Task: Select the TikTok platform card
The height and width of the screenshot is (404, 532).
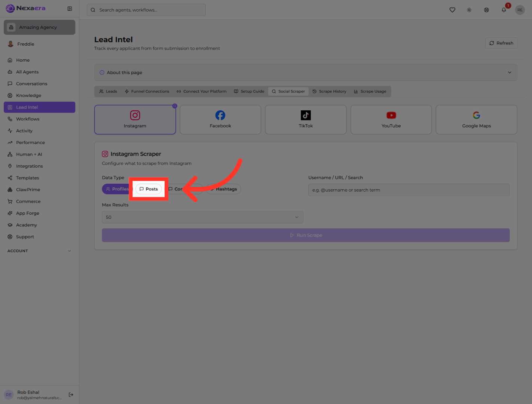Action: point(306,120)
